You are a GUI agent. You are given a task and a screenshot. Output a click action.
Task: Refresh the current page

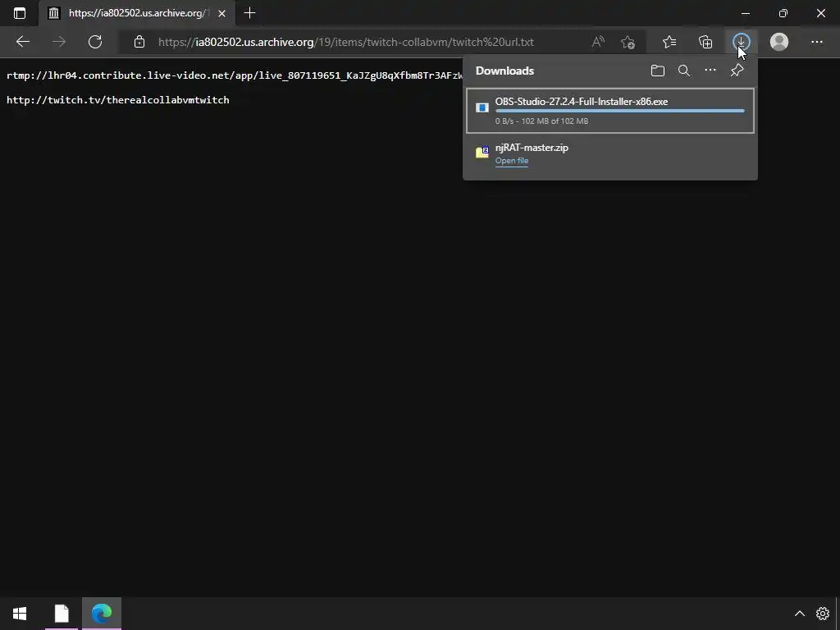95,42
